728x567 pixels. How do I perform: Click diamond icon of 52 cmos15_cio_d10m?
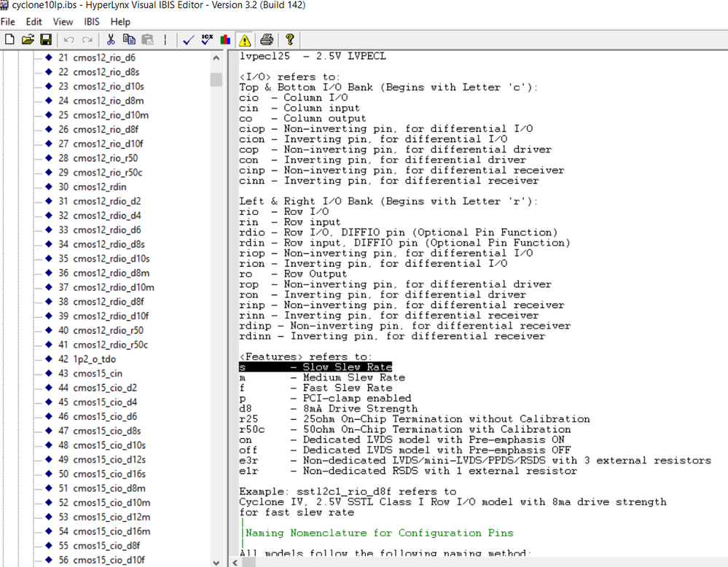click(49, 502)
